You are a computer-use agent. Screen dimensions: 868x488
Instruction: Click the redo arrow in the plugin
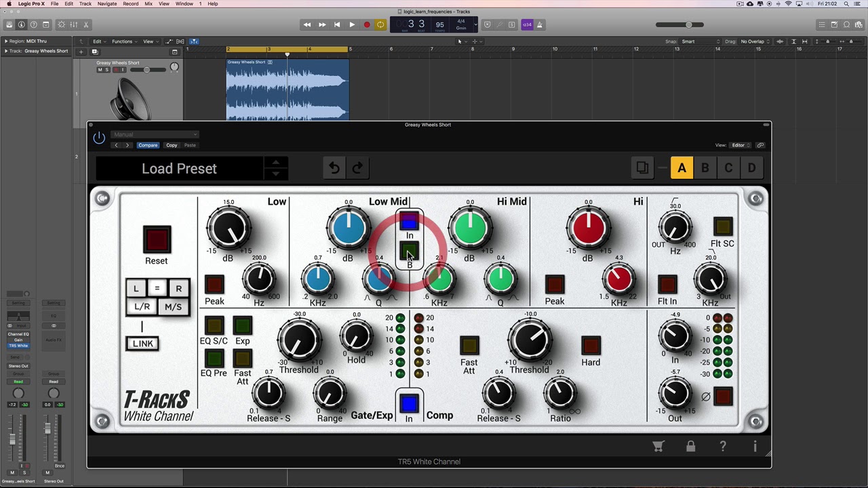pos(357,168)
